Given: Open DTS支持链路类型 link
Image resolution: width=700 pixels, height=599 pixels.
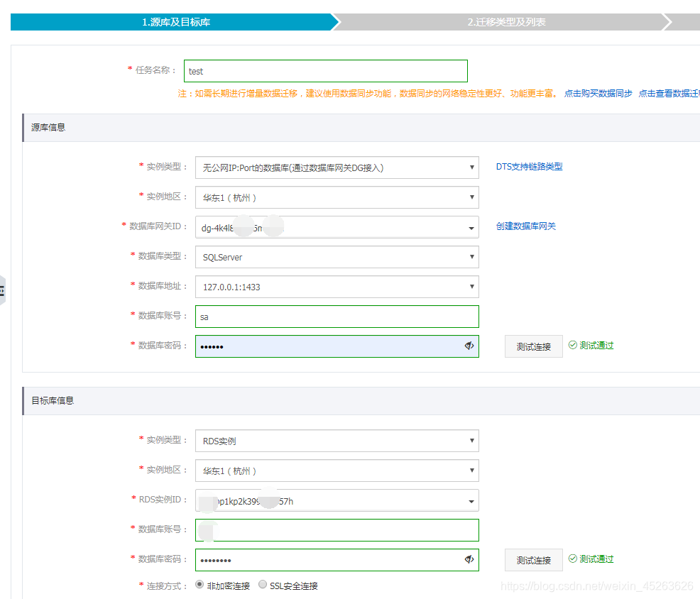Looking at the screenshot, I should pos(529,167).
